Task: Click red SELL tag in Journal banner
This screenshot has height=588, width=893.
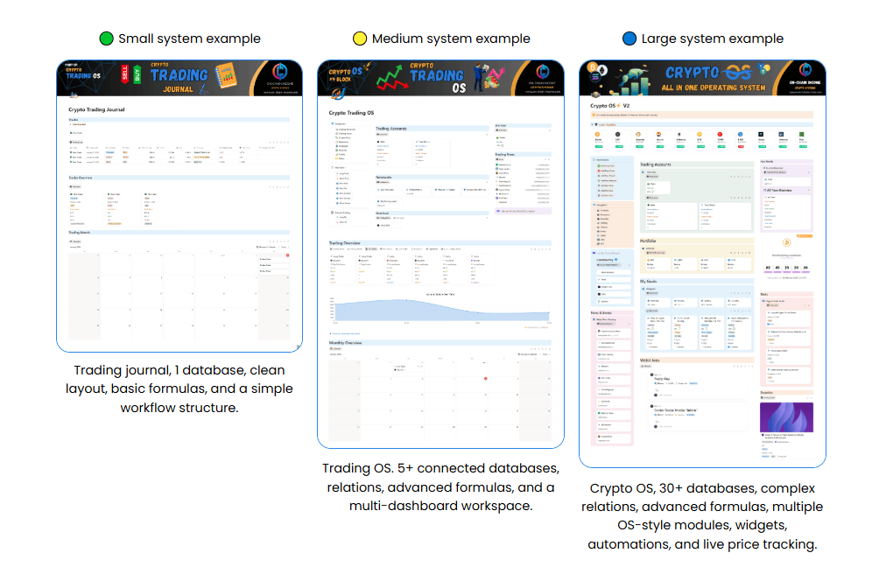Action: pos(124,74)
